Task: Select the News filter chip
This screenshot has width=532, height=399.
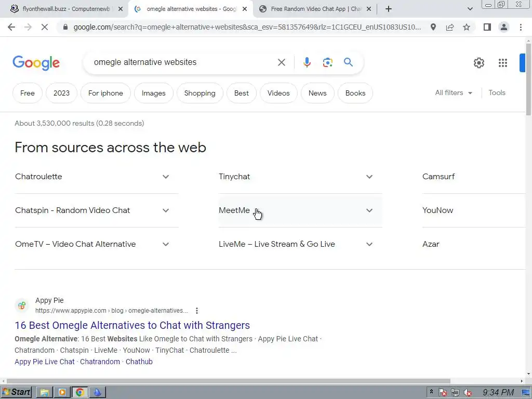Action: point(317,93)
